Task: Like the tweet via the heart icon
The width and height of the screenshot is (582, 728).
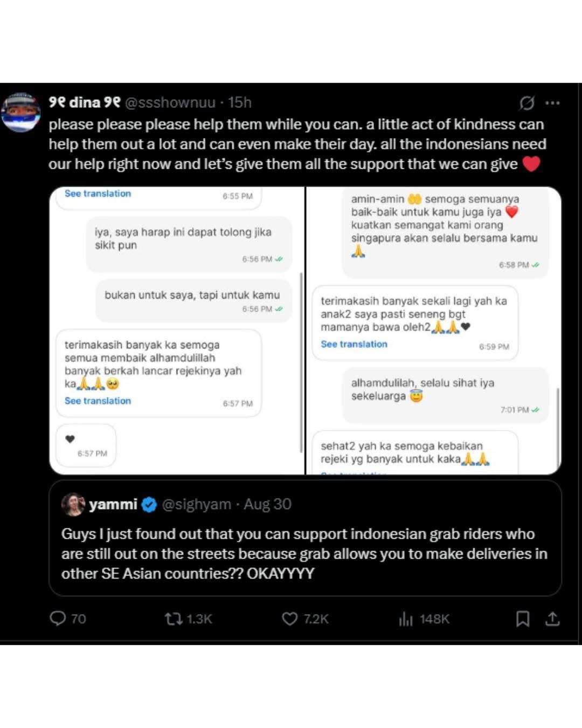Action: click(304, 619)
